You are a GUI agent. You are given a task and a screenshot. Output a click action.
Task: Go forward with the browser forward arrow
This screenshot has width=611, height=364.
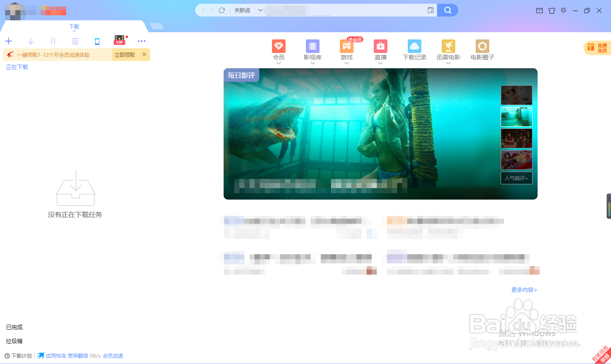point(212,10)
